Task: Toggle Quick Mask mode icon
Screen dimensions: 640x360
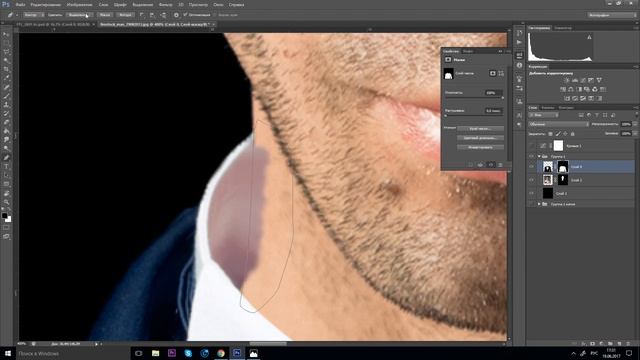Action: pos(6,228)
